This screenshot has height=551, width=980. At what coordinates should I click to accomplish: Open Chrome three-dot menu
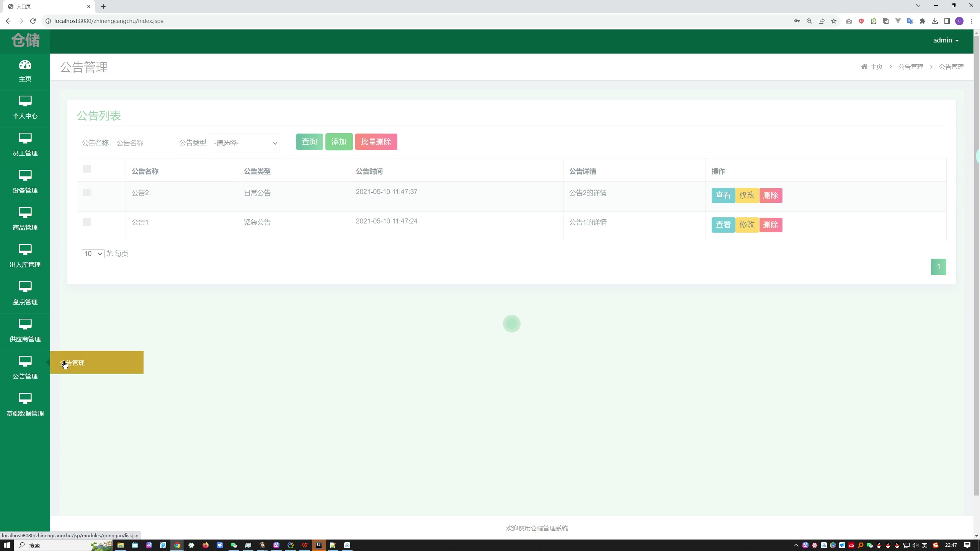[x=972, y=21]
